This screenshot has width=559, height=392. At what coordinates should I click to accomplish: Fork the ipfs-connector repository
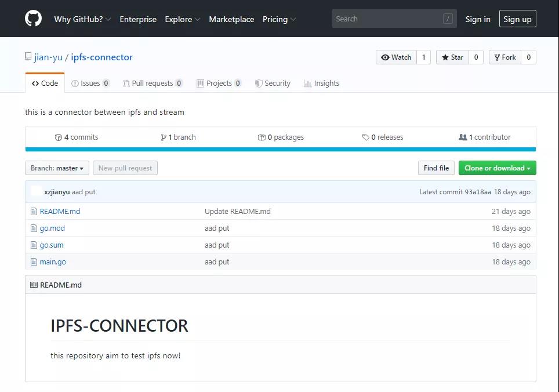tap(505, 57)
